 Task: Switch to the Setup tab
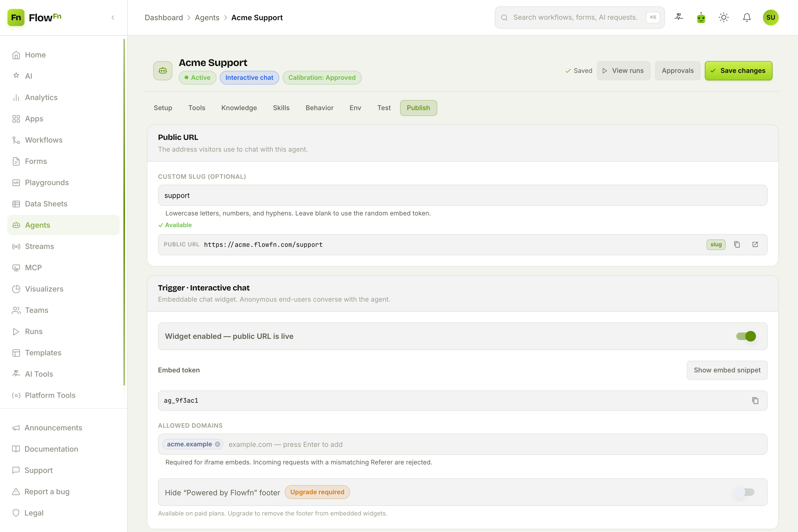[163, 108]
